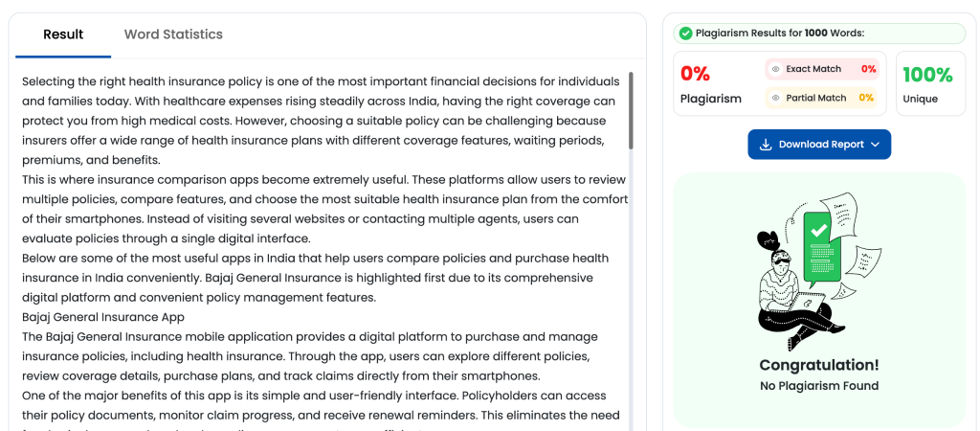
Task: Switch to the Result tab
Action: click(x=63, y=34)
